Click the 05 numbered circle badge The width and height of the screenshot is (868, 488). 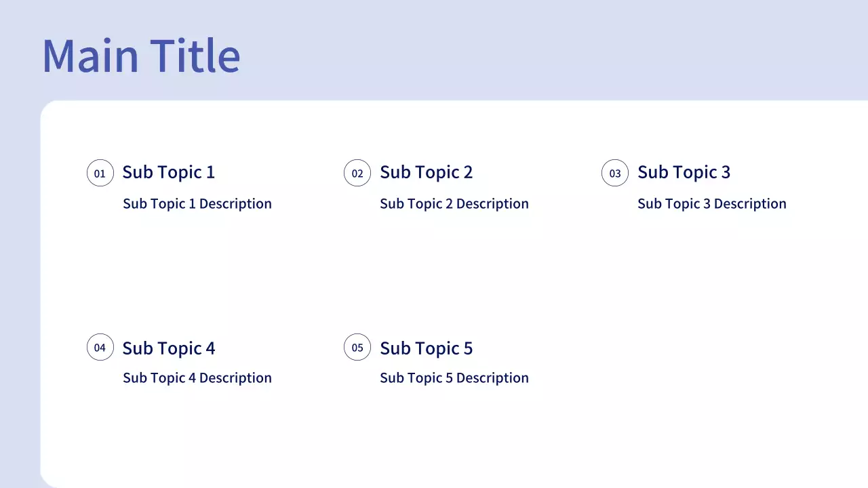tap(357, 348)
